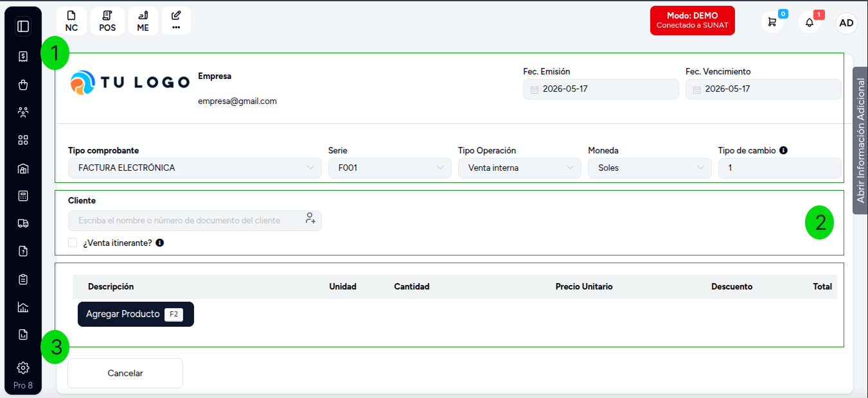Expand the Moneda Soles dropdown
Viewport: 868px width, 398px height.
click(650, 168)
